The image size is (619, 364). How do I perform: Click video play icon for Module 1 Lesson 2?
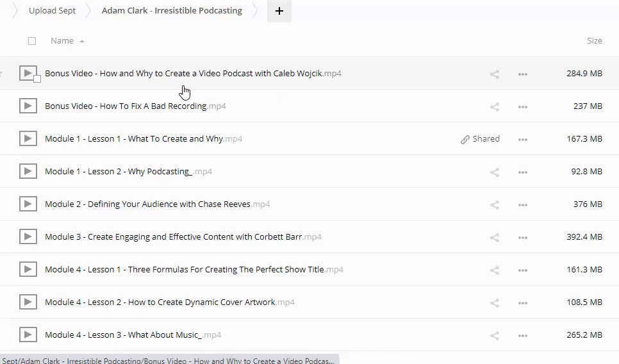[x=28, y=172]
